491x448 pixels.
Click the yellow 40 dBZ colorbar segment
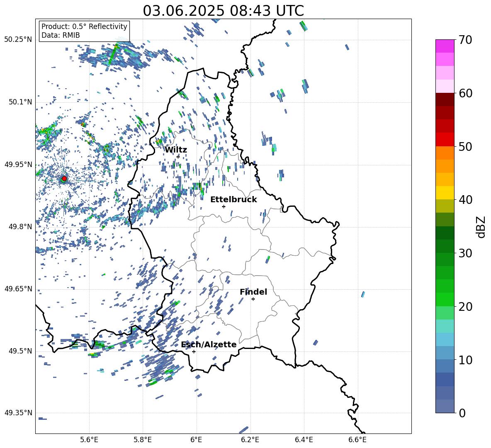pos(445,193)
